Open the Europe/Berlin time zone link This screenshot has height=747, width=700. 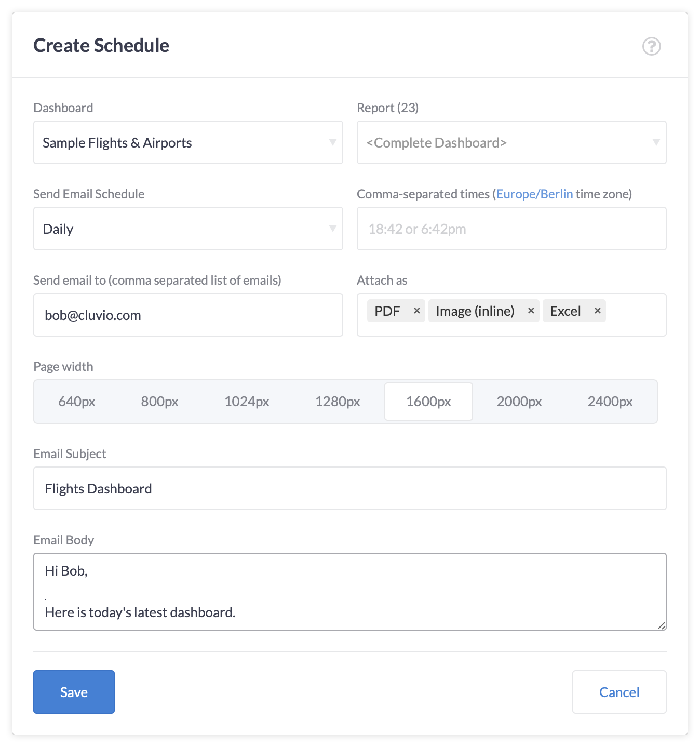534,194
